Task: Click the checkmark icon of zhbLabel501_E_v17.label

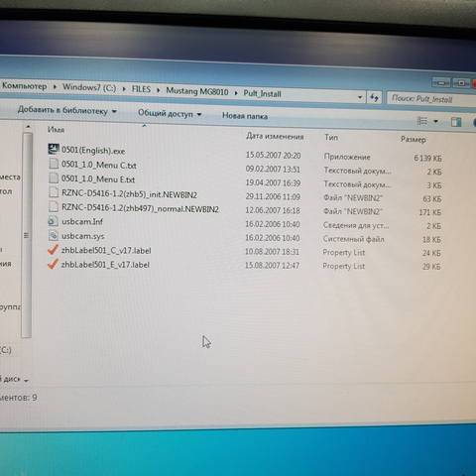Action: [x=53, y=264]
